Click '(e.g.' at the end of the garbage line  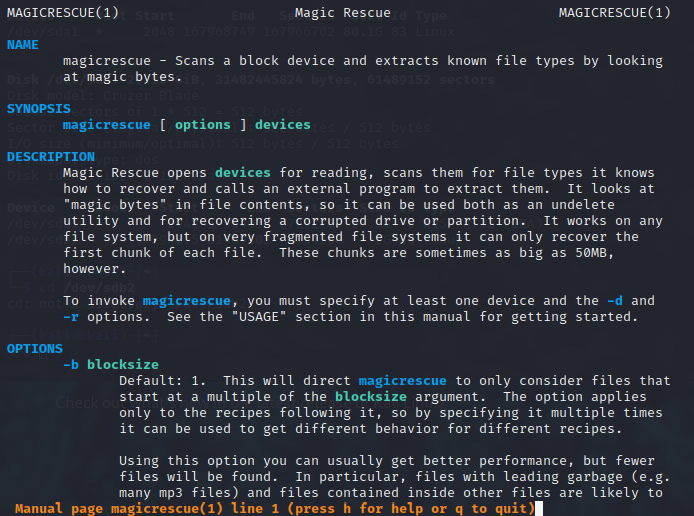[651, 477]
